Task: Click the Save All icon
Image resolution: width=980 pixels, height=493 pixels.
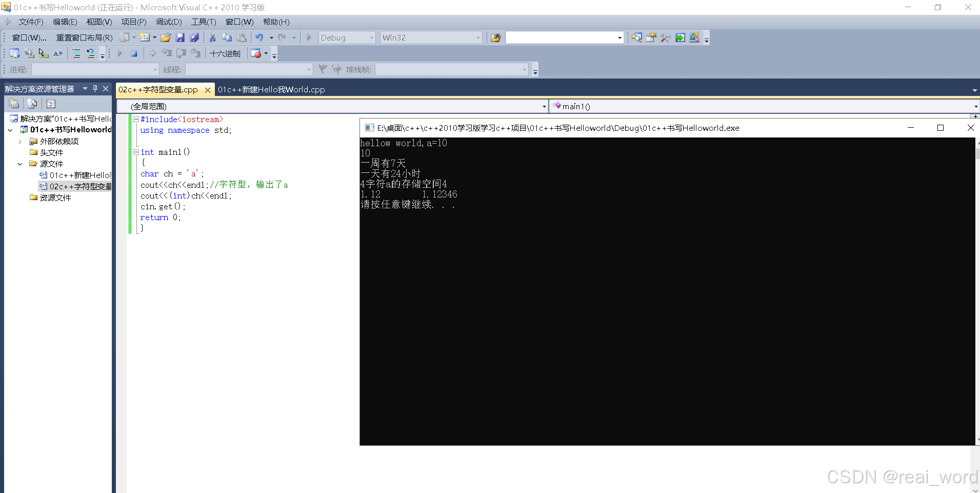Action: tap(194, 37)
